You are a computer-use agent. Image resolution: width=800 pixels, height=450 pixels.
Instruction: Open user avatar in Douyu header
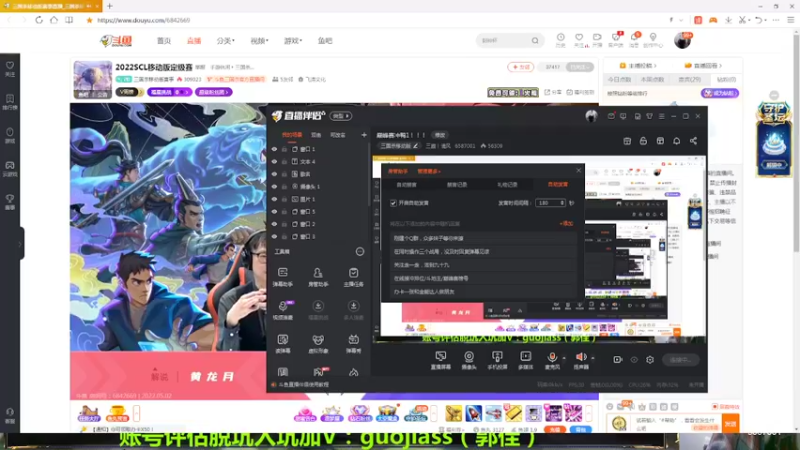682,40
